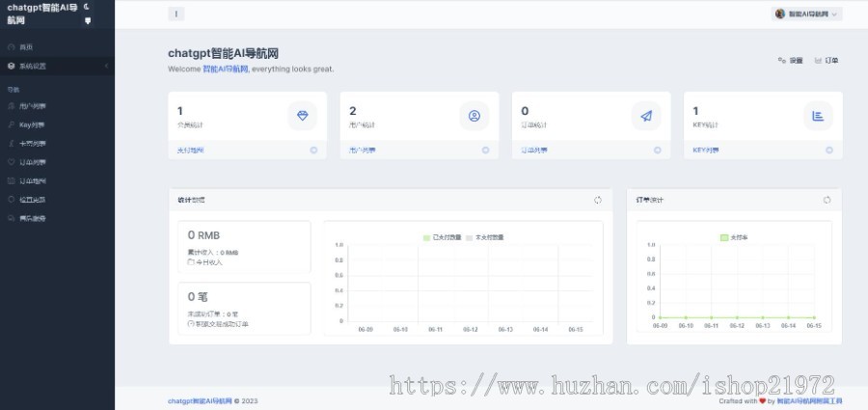The width and height of the screenshot is (868, 410).
Task: Toggle the first green legend swatch in the left chart
Action: 426,237
